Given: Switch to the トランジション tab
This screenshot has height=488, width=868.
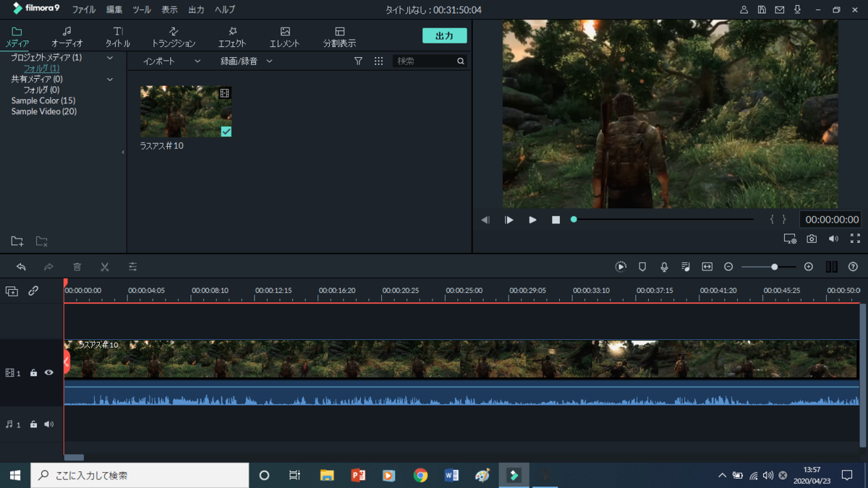Looking at the screenshot, I should coord(174,37).
